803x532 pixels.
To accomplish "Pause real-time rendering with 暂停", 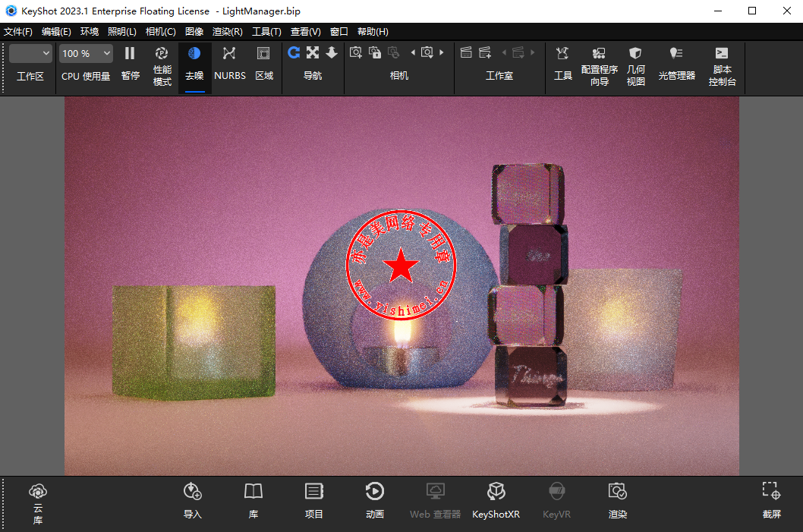I will [130, 64].
